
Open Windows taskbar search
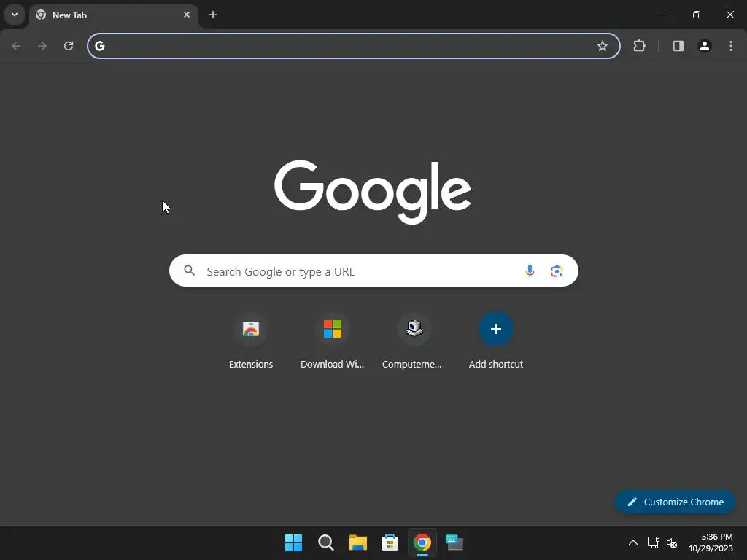coord(326,542)
